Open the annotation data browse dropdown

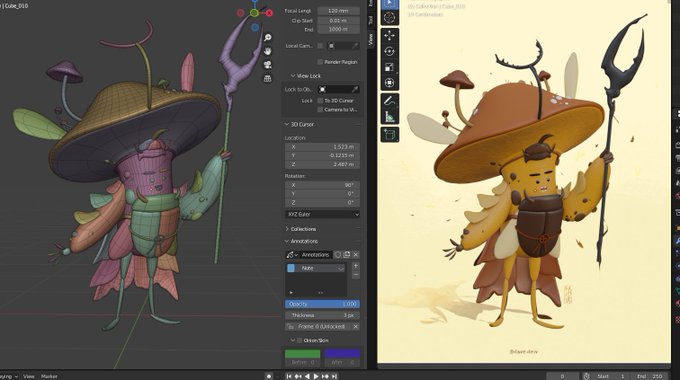coord(292,255)
